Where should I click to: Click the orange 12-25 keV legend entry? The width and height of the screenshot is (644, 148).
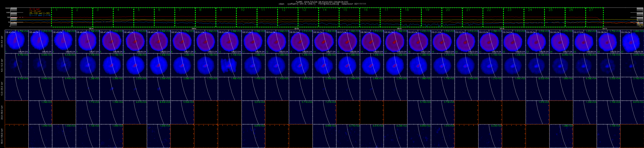pos(35,11)
